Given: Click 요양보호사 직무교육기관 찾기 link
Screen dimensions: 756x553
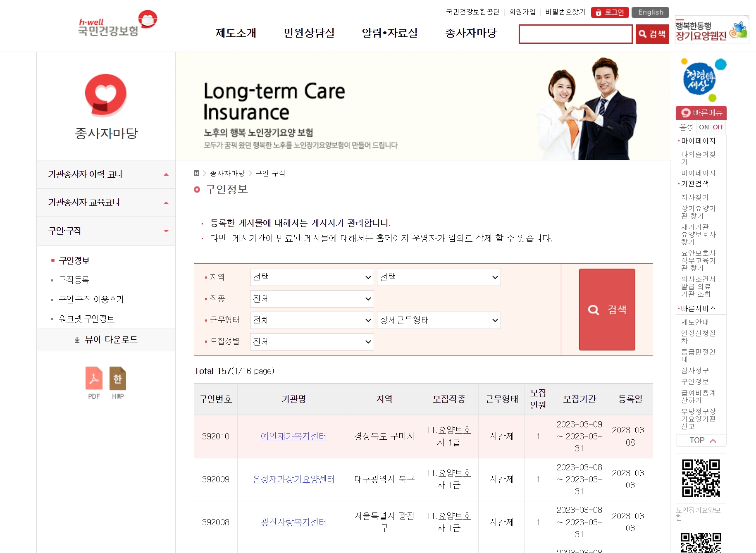Looking at the screenshot, I should point(699,260).
